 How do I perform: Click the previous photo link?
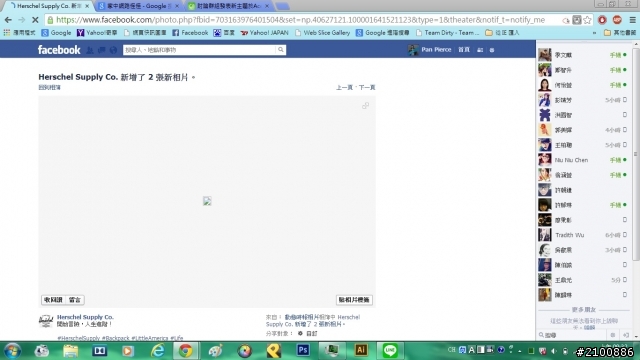(x=344, y=87)
